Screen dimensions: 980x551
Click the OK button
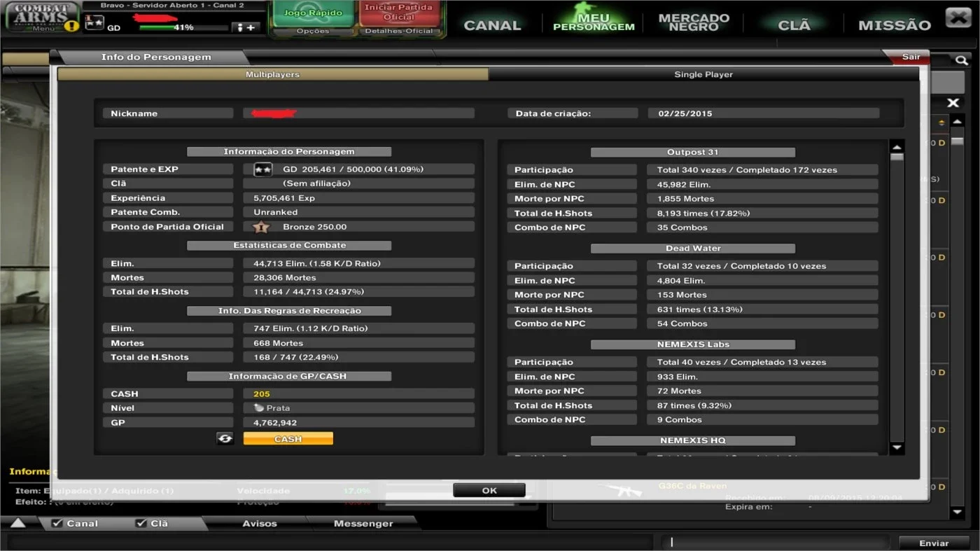click(x=489, y=490)
